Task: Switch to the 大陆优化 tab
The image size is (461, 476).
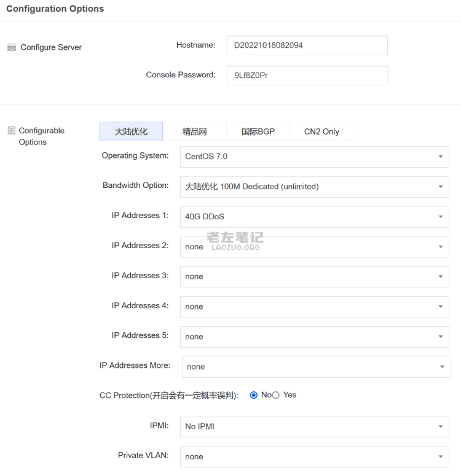Action: tap(131, 131)
